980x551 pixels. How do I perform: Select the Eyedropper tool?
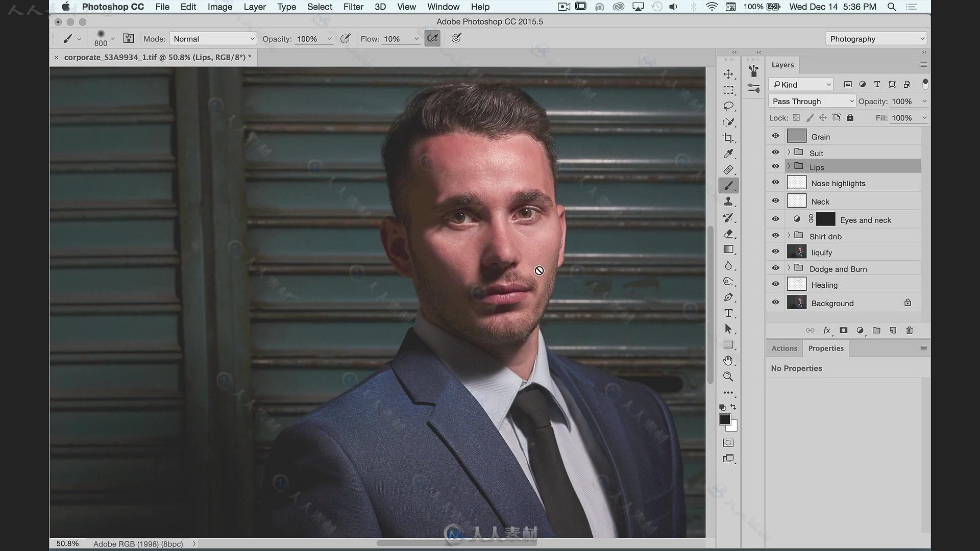click(x=728, y=154)
